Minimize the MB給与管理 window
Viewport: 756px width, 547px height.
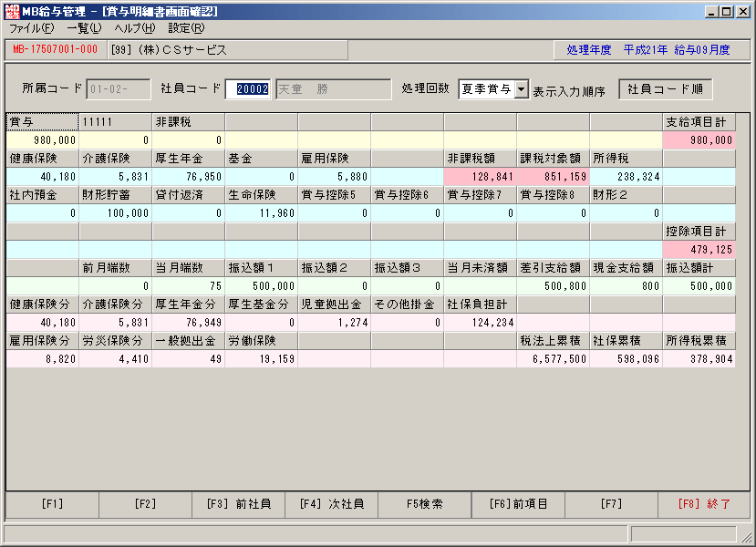(711, 11)
